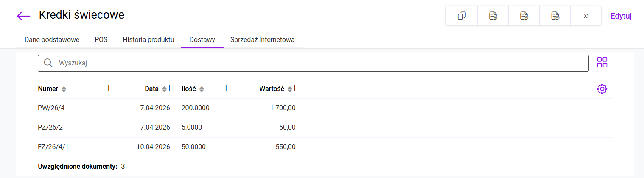Expand more actions with the double chevron
This screenshot has height=178, width=644.
[x=586, y=16]
